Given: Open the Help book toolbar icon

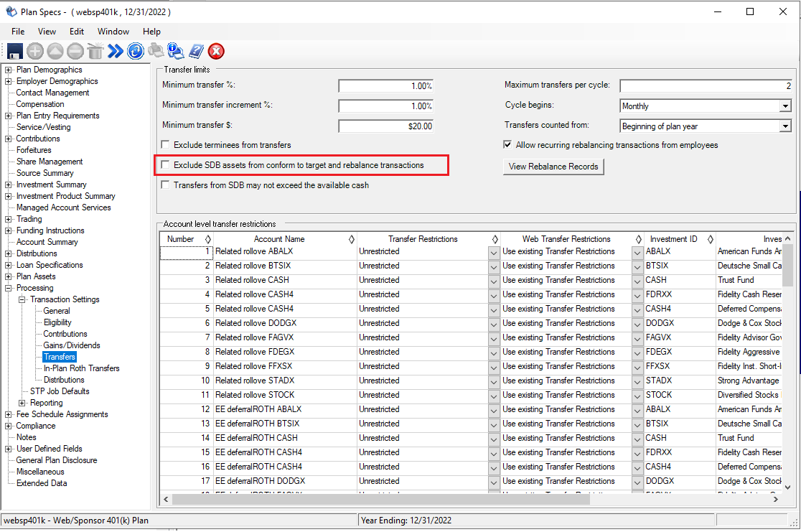Looking at the screenshot, I should point(196,51).
